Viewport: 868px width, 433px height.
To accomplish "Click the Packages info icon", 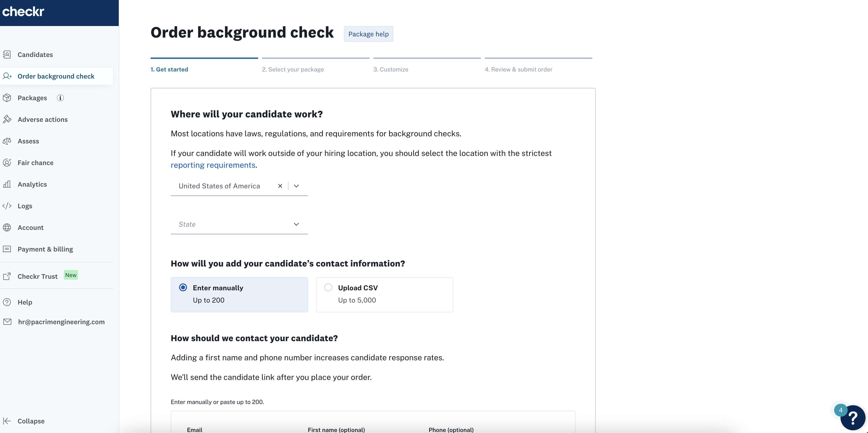I will pyautogui.click(x=60, y=98).
